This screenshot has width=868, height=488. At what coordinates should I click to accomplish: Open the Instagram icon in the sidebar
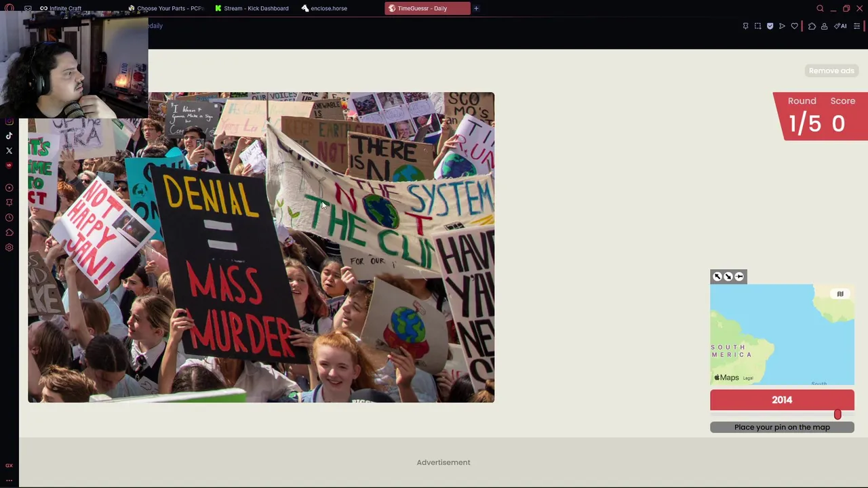pos(9,121)
